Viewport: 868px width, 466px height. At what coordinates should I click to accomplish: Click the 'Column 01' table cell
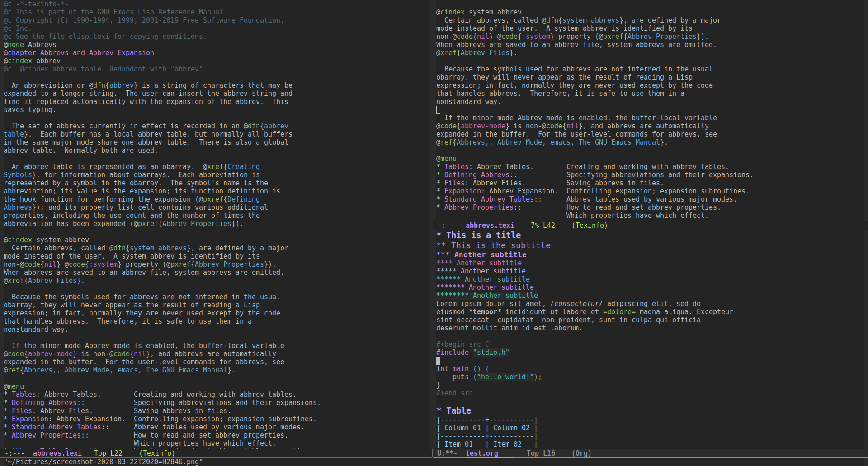click(462, 428)
